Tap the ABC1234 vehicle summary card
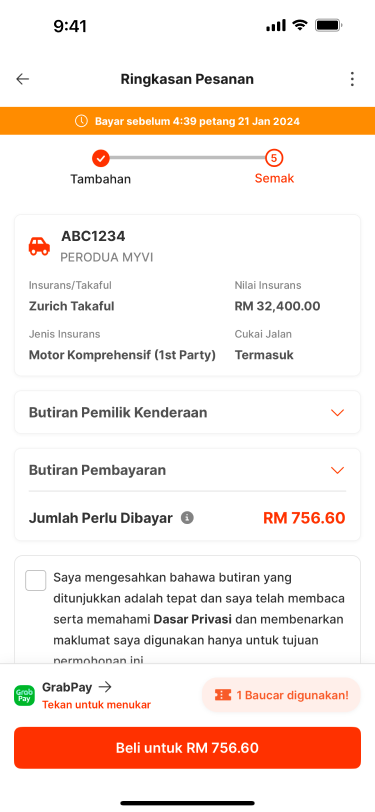 point(188,295)
